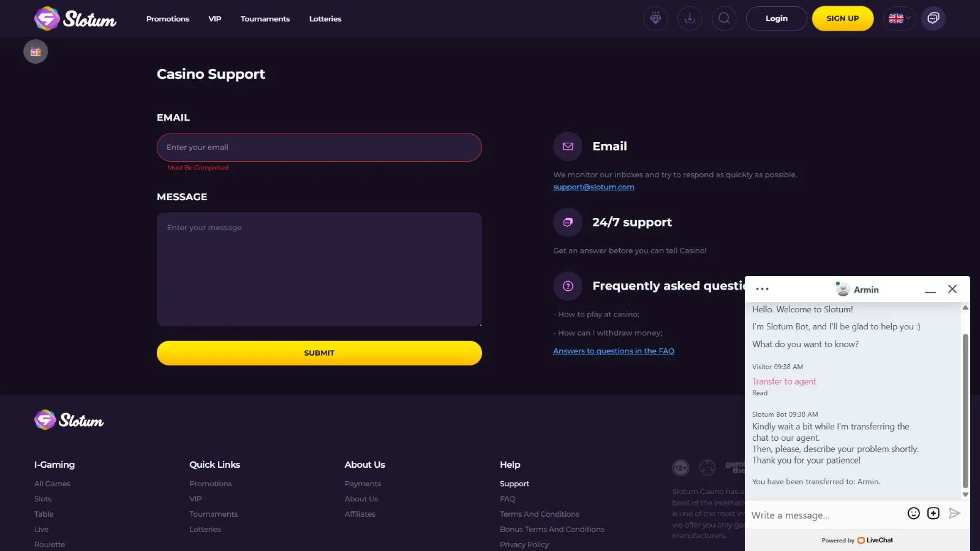Click the chat icon in top-right header
Viewport: 980px width, 551px height.
point(933,18)
